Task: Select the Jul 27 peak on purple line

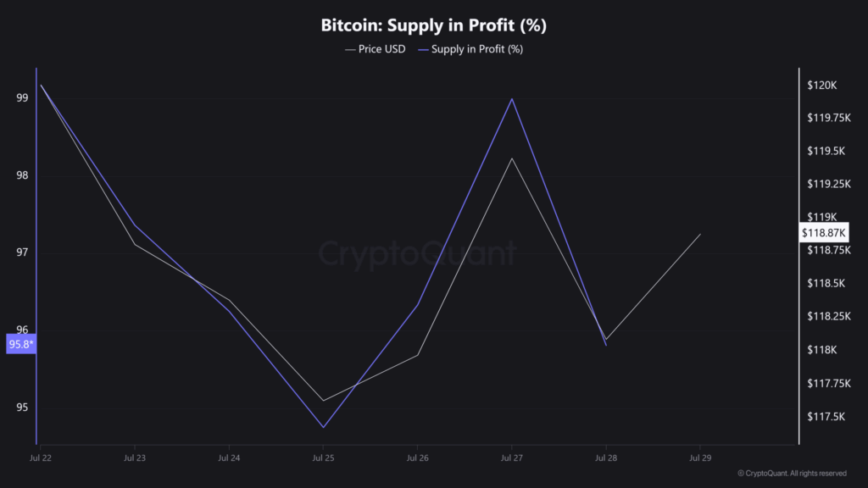Action: tap(511, 99)
